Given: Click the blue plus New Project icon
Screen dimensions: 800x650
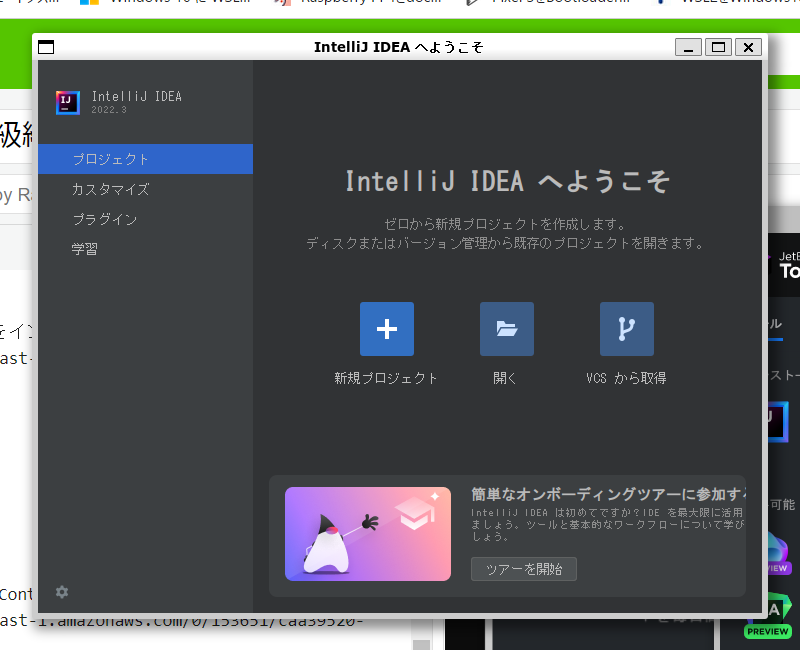Looking at the screenshot, I should pyautogui.click(x=387, y=329).
